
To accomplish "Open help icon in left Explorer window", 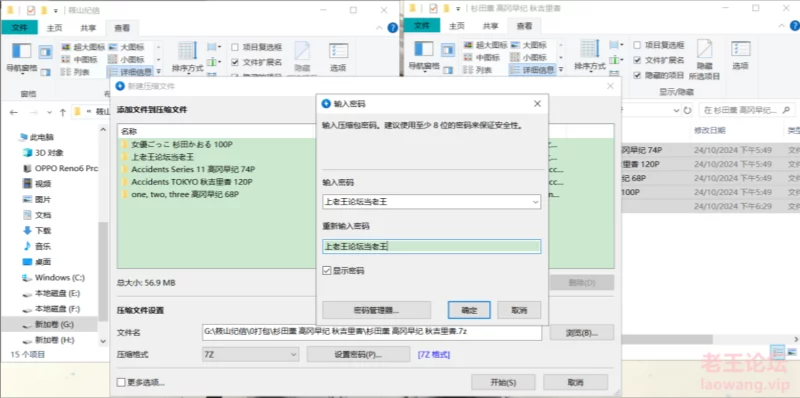I will point(392,28).
